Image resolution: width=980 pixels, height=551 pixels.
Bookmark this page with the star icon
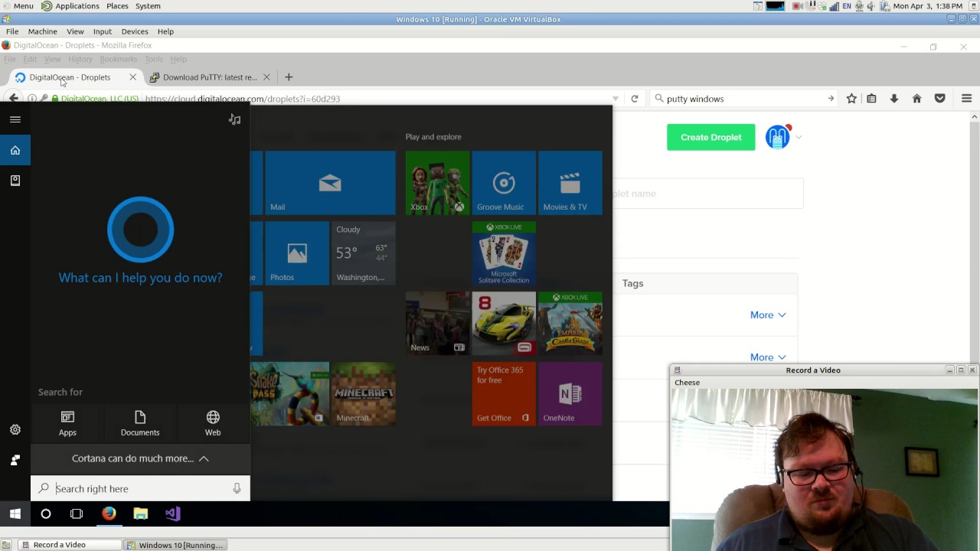click(851, 99)
